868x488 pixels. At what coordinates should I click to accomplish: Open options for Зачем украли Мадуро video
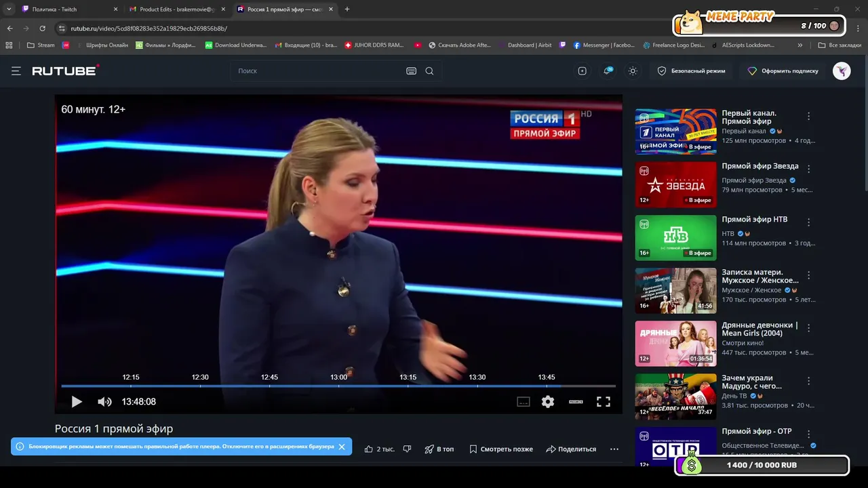[x=808, y=381]
